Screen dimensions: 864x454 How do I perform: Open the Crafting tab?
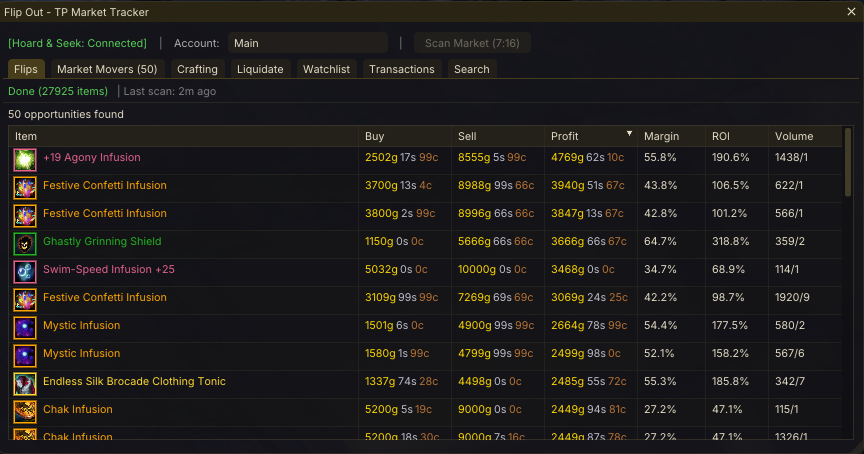tap(197, 69)
